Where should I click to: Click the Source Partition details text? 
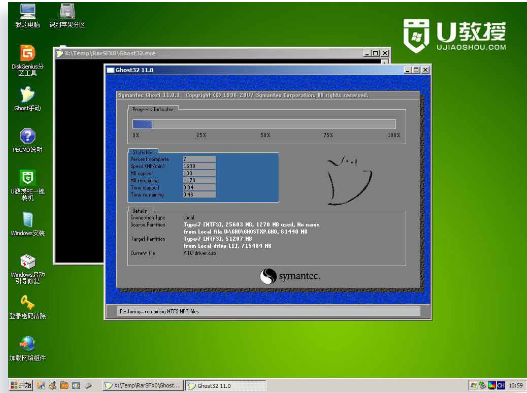coord(251,228)
